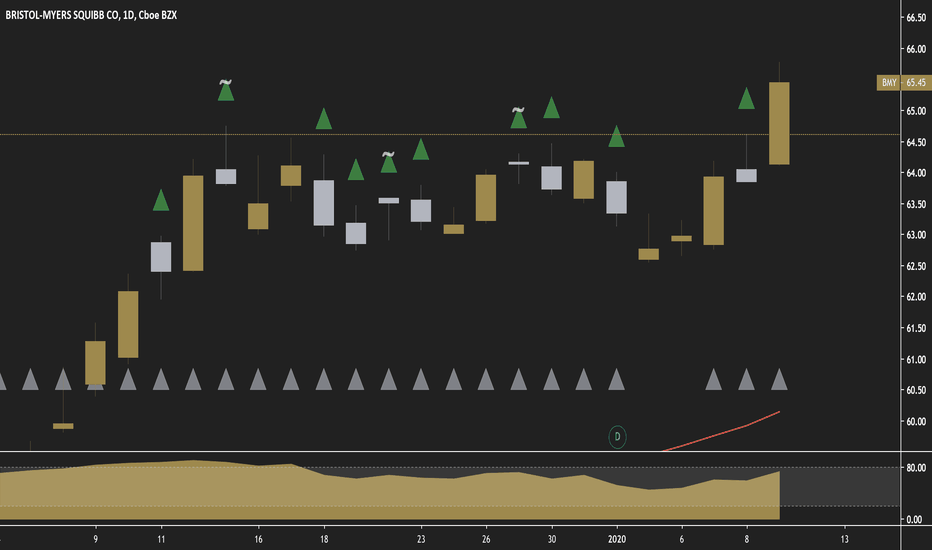Click gray triangle above date label 26

tap(486, 379)
